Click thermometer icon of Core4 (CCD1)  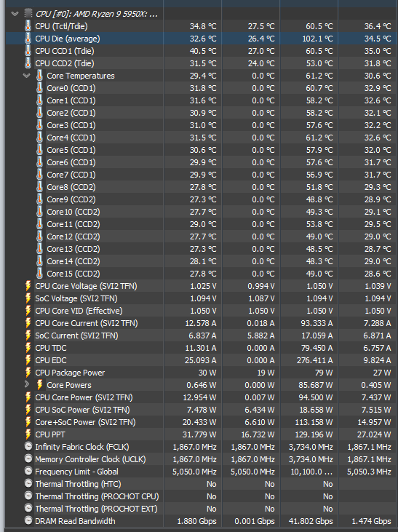pyautogui.click(x=40, y=138)
